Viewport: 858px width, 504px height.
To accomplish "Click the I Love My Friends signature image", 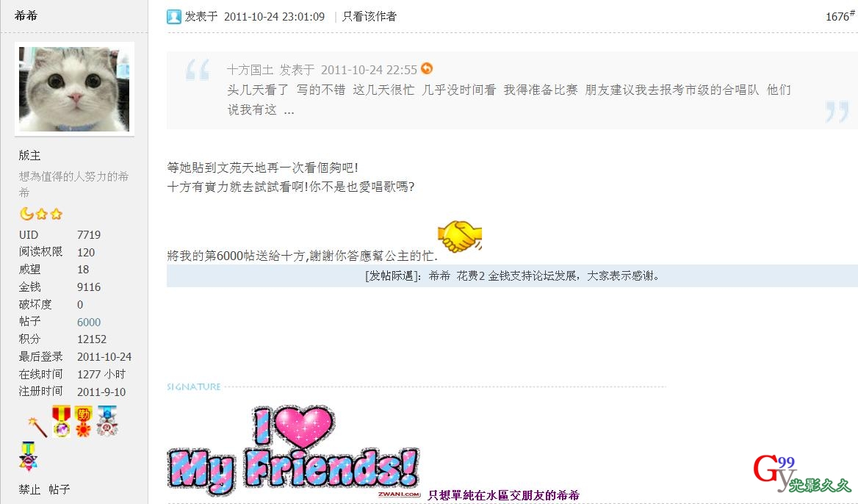I will 293,450.
